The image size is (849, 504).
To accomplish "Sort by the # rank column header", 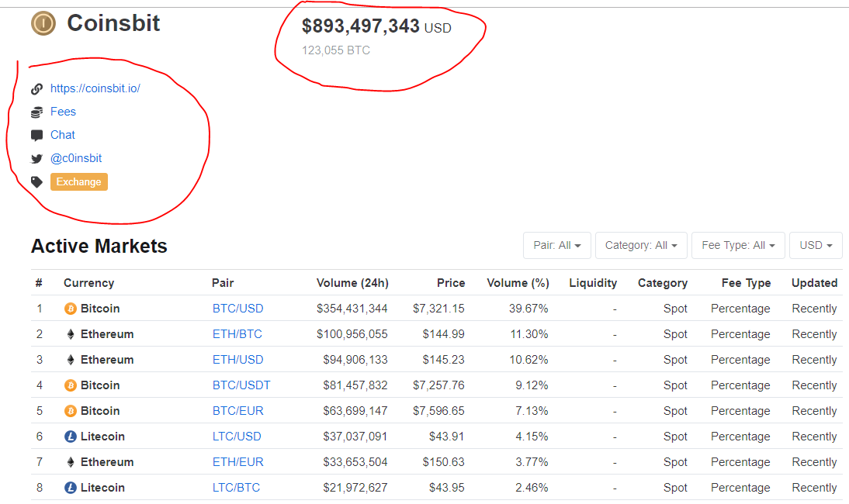I will (39, 283).
